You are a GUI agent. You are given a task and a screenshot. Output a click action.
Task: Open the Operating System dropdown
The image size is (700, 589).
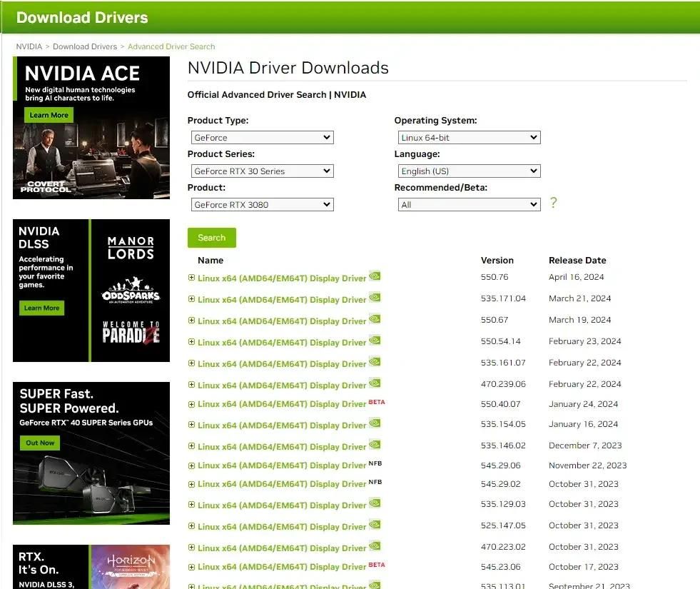470,138
